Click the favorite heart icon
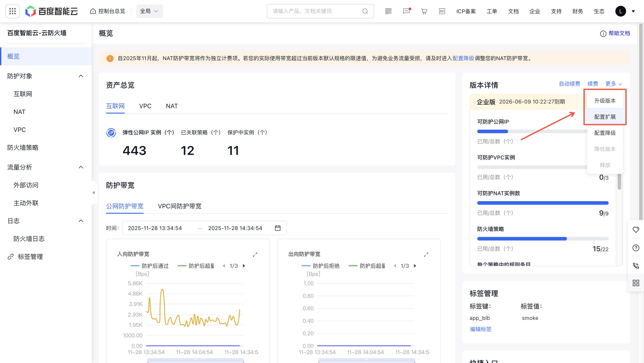 pos(636,229)
